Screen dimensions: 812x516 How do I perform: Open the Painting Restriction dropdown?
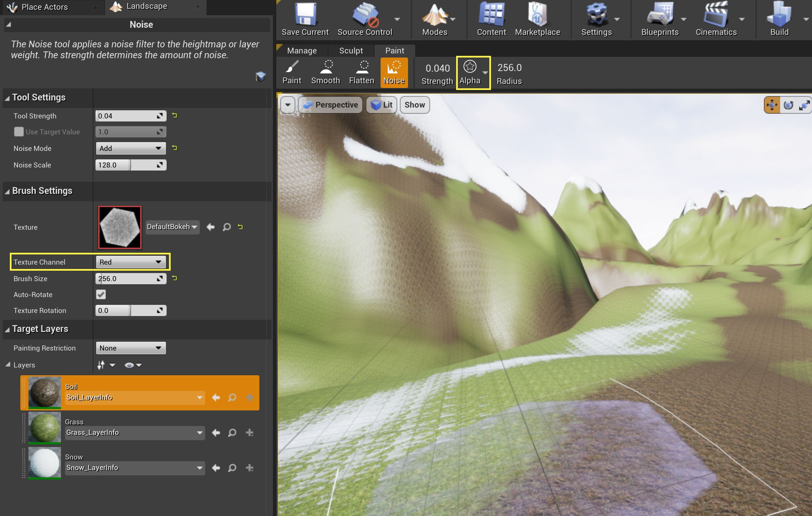[131, 348]
